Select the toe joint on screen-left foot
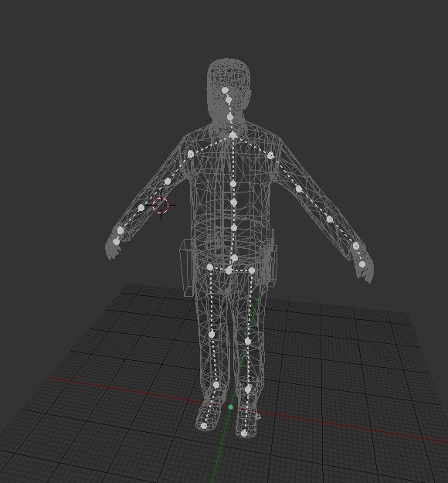The image size is (448, 483). 204,426
